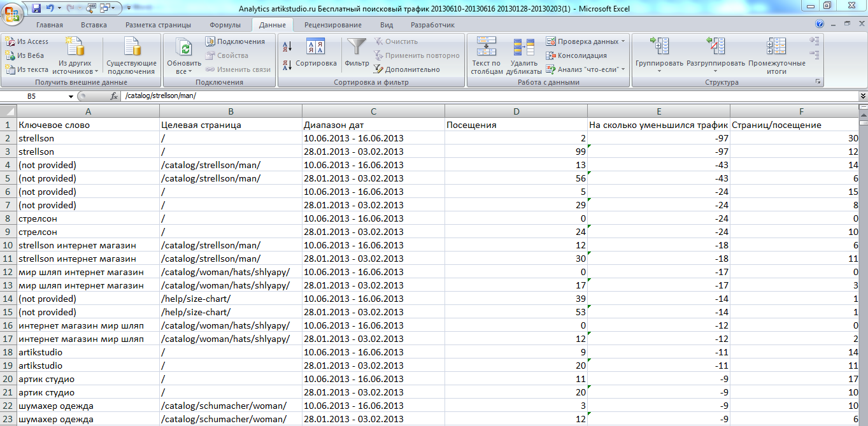Select the header cell Целевая страница
The image size is (868, 426).
231,125
